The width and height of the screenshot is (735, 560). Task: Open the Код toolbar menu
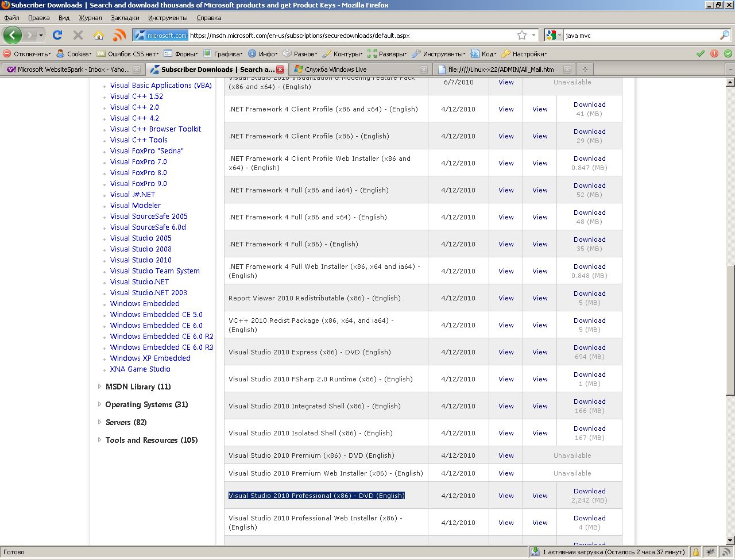tap(483, 53)
